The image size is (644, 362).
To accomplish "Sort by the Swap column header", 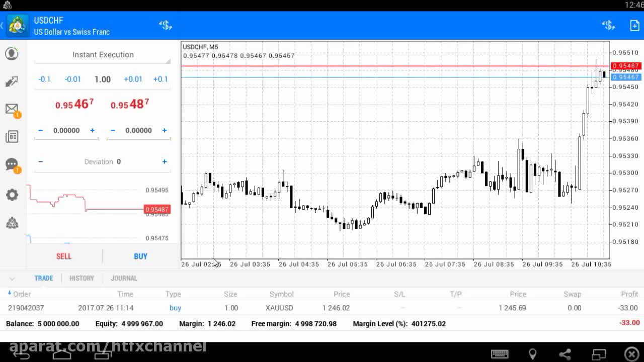I will click(x=573, y=294).
